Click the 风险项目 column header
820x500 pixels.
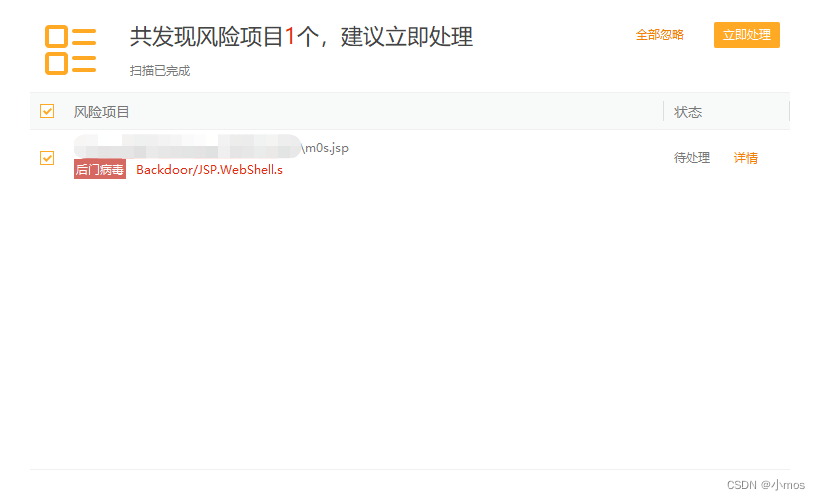101,112
